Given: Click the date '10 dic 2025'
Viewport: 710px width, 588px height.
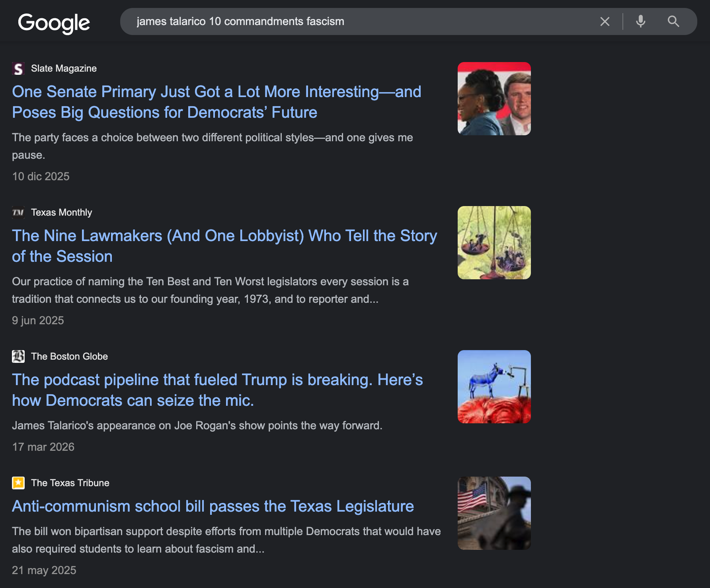Looking at the screenshot, I should pos(41,176).
